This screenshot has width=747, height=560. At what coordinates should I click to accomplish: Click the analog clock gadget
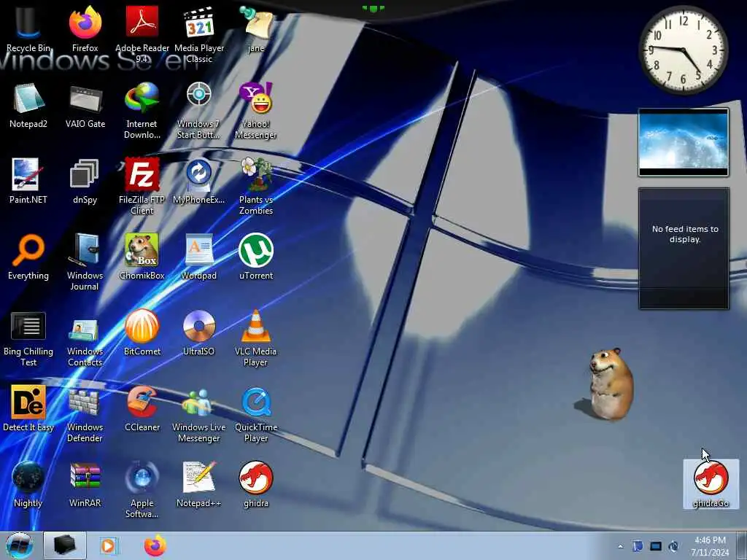click(x=683, y=50)
